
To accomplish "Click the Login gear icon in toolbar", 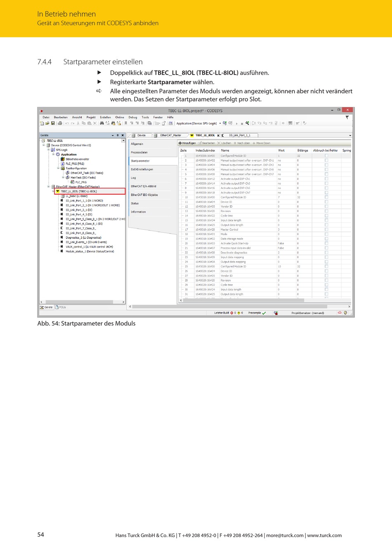I will pos(225,123).
